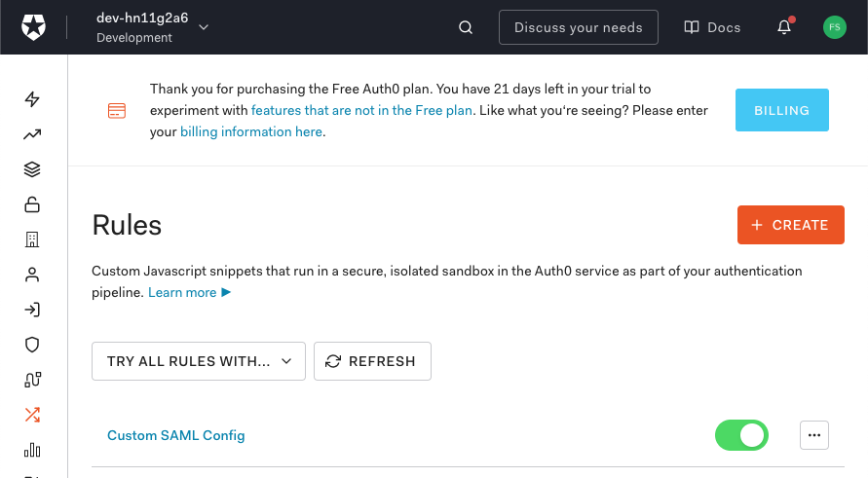868x478 pixels.
Task: Open the Security shield icon in sidebar
Action: 32,345
